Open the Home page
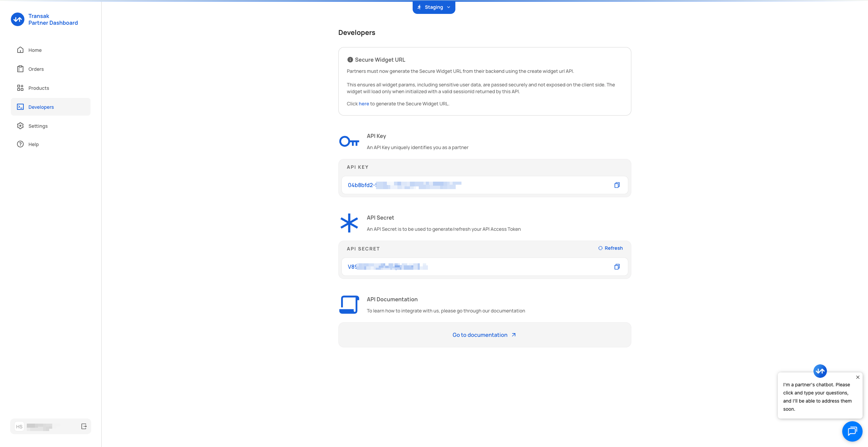This screenshot has width=868, height=447. pyautogui.click(x=35, y=50)
